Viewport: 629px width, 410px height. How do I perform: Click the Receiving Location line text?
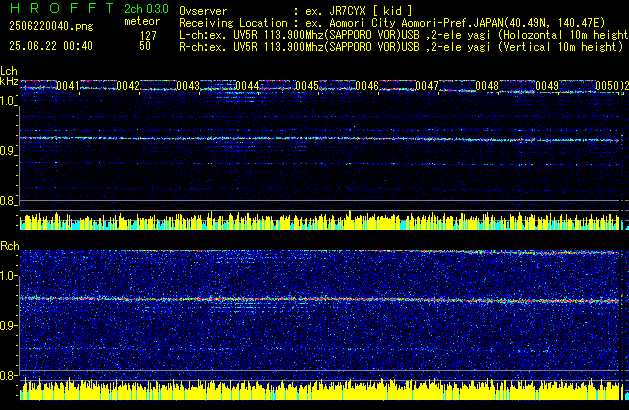(x=392, y=23)
